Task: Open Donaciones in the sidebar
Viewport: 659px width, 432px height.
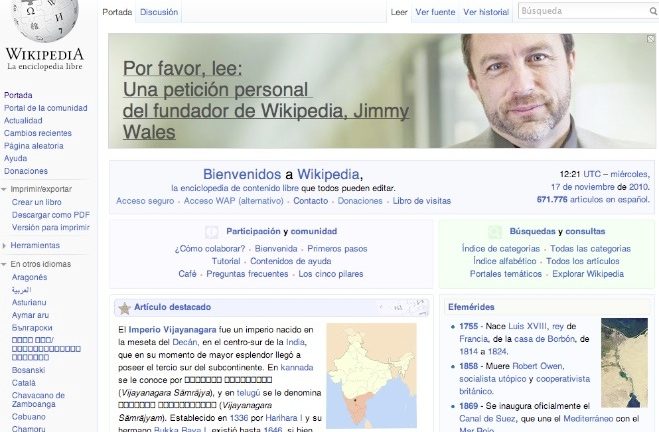Action: coord(26,171)
